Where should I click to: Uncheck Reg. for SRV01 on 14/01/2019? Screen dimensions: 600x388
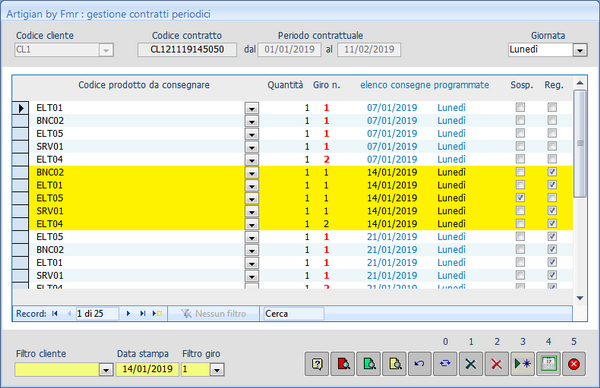552,210
